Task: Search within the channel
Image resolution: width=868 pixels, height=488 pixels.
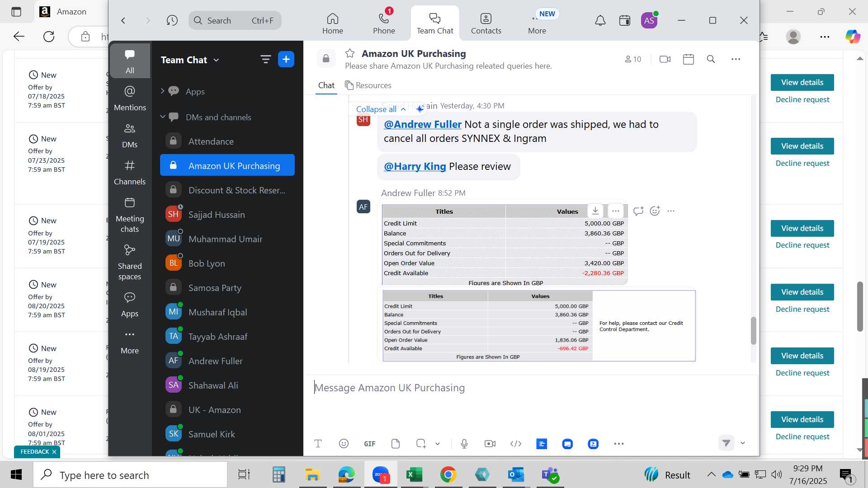Action: (x=711, y=59)
